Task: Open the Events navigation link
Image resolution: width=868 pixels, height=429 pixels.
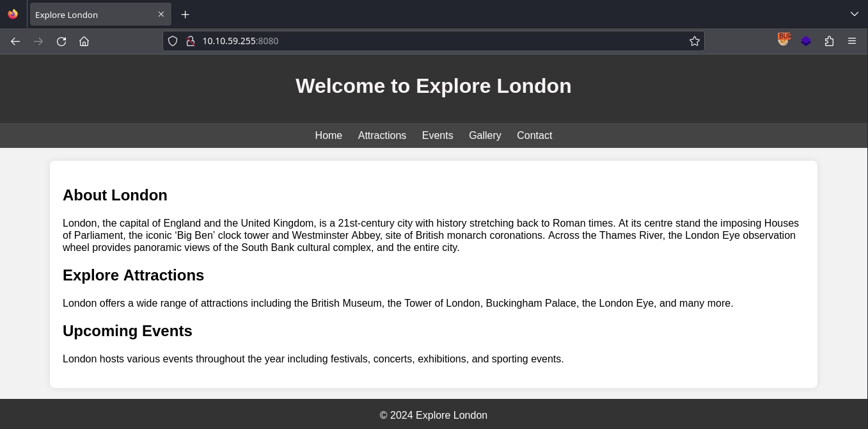Action: pos(438,135)
